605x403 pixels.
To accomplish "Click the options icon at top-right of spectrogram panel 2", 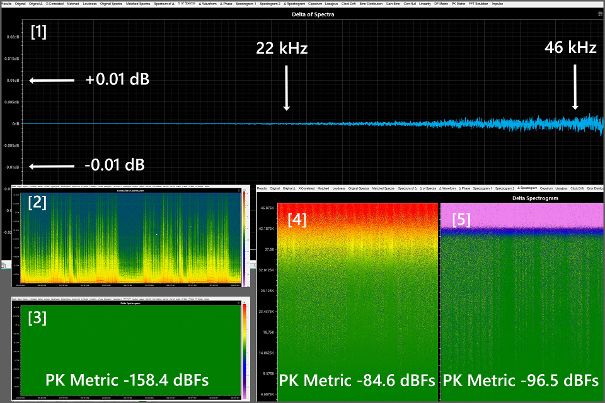I will point(239,191).
